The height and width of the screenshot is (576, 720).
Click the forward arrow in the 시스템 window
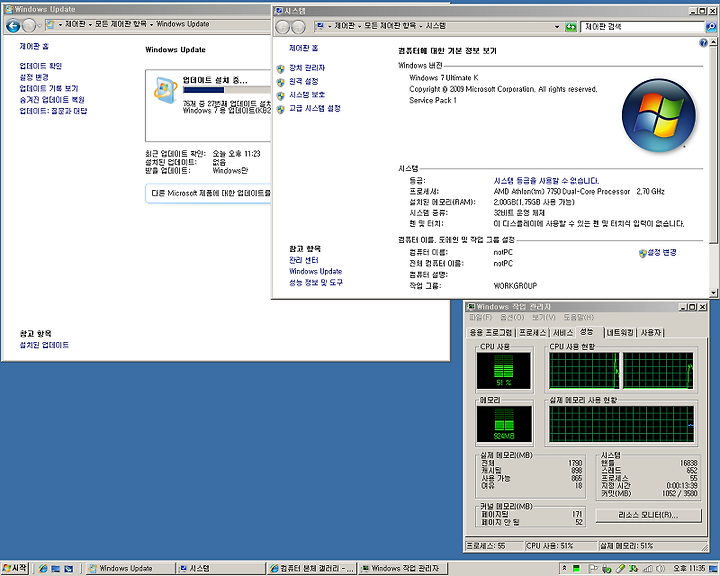298,28
